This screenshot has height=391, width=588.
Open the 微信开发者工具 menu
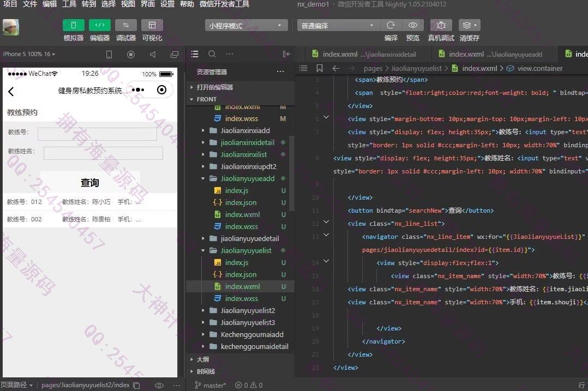click(x=224, y=4)
